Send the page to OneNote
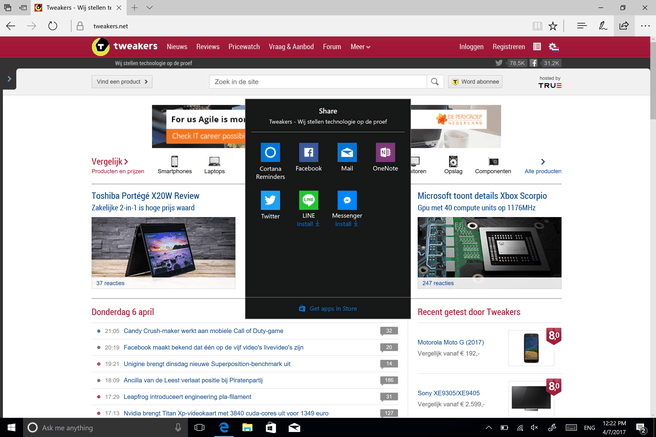656x437 pixels. point(385,157)
